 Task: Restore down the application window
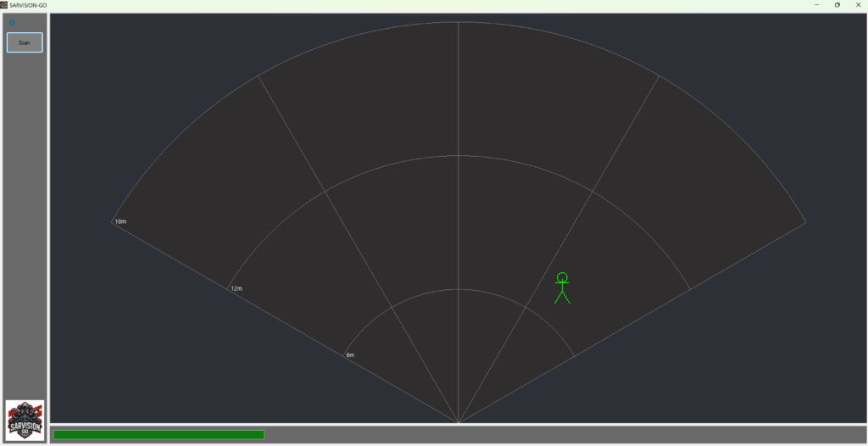837,5
